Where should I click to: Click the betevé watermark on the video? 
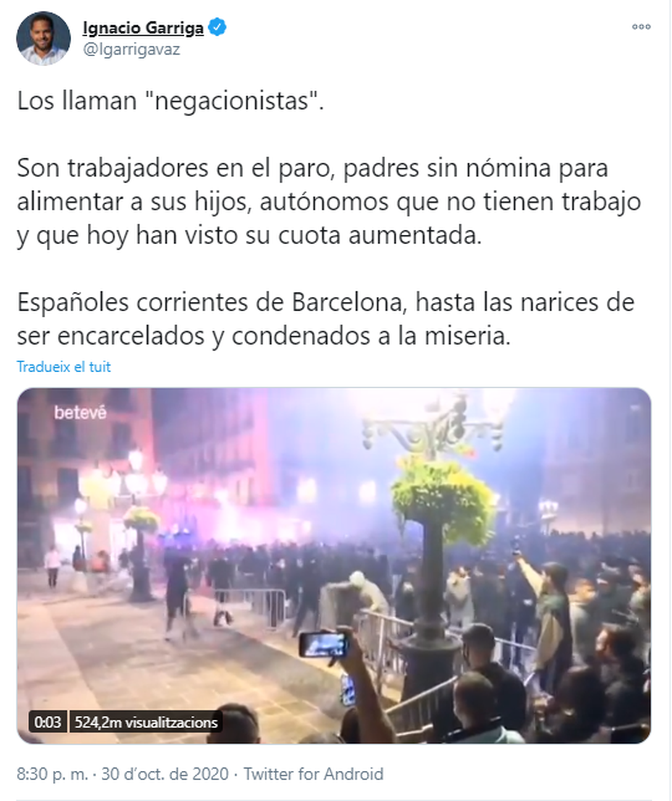80,413
